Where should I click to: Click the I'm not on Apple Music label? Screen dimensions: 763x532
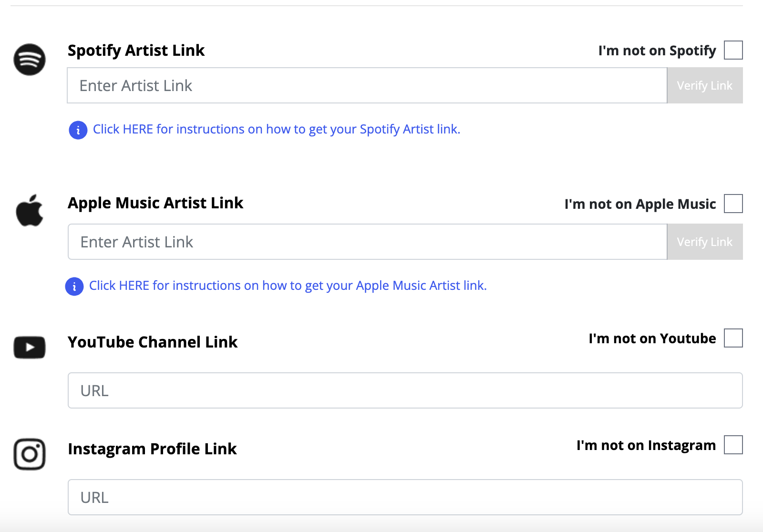pyautogui.click(x=640, y=204)
